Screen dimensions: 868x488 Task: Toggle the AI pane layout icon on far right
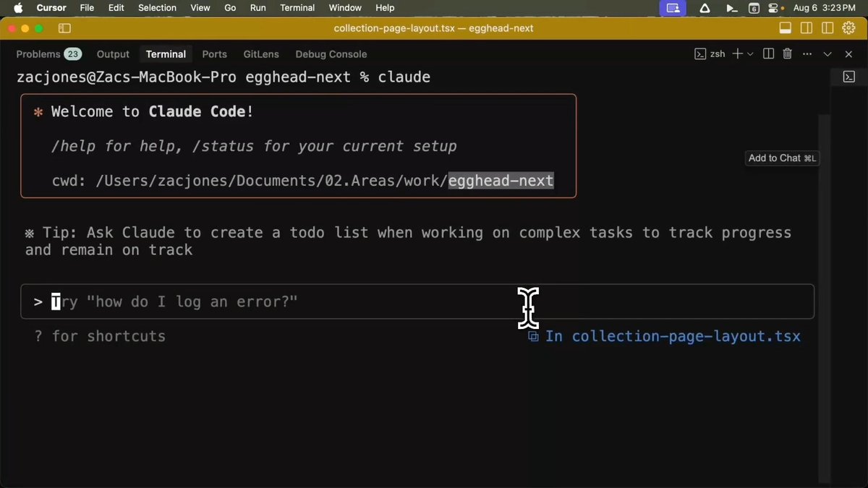pyautogui.click(x=827, y=28)
